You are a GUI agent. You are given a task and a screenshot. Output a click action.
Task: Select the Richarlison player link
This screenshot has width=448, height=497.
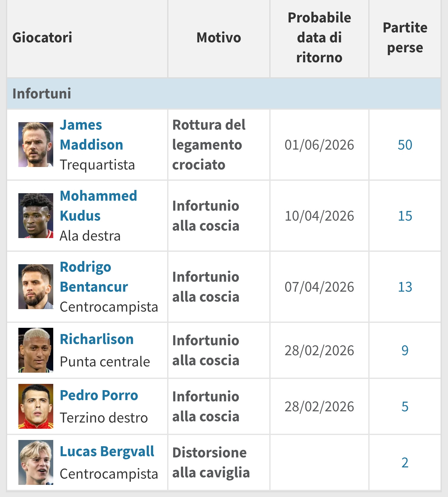click(97, 339)
